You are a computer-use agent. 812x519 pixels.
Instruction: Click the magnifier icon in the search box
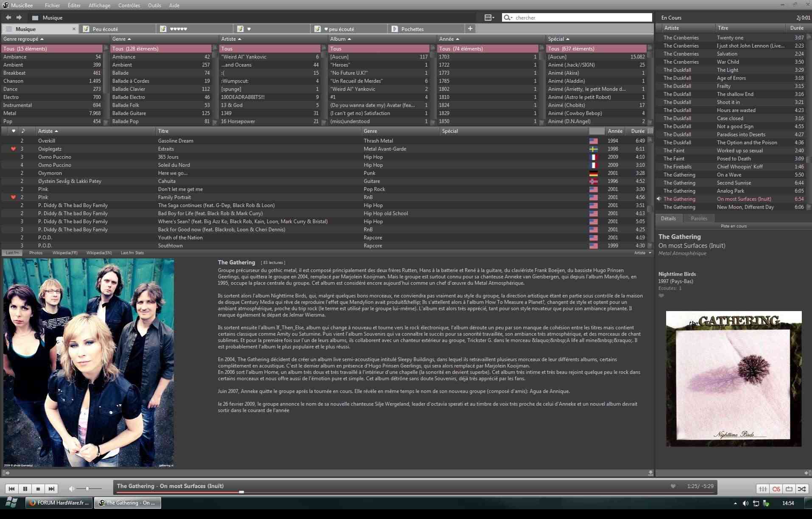[x=507, y=17]
